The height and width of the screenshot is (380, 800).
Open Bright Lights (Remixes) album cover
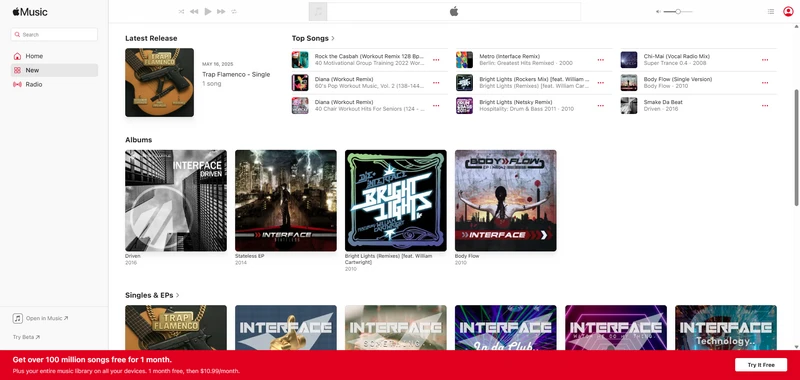pyautogui.click(x=396, y=200)
